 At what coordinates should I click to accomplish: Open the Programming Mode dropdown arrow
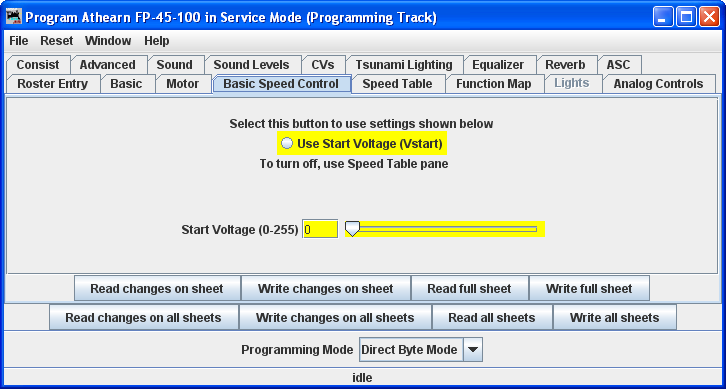[x=472, y=350]
